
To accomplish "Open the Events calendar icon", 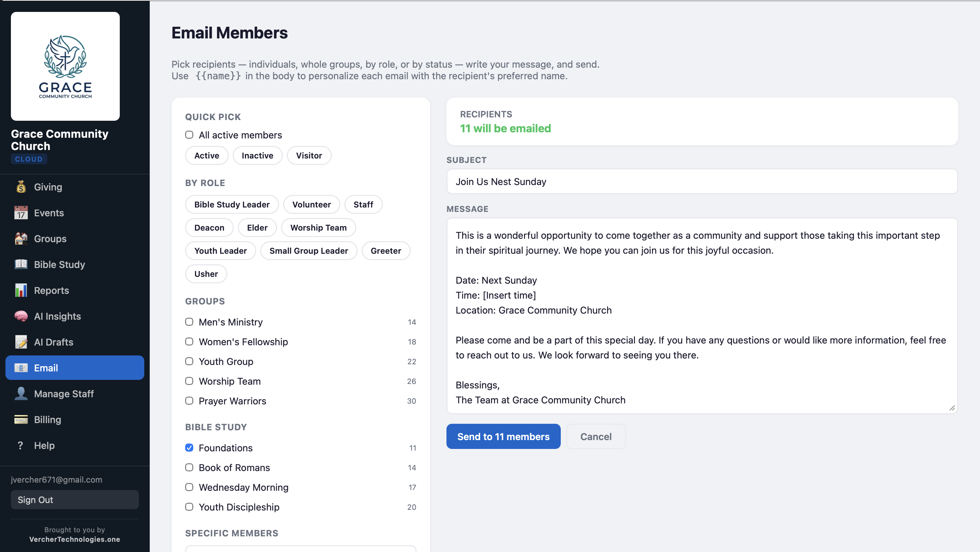I will 21,213.
